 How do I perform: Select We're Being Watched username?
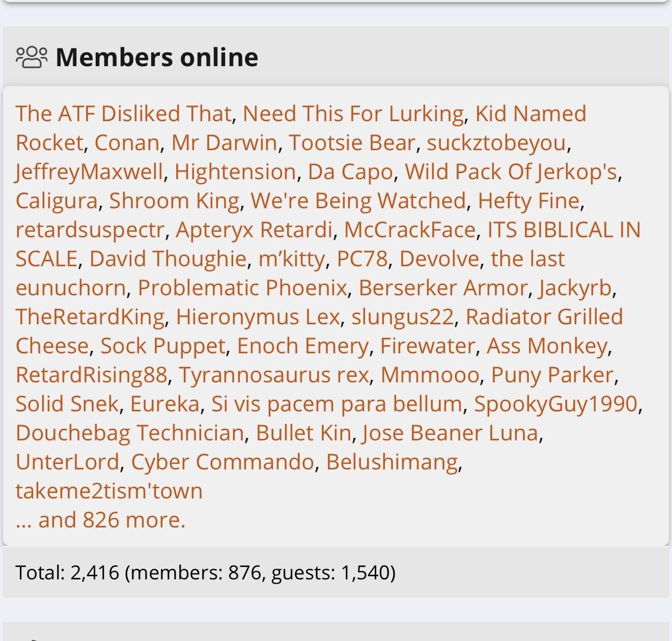(x=358, y=201)
